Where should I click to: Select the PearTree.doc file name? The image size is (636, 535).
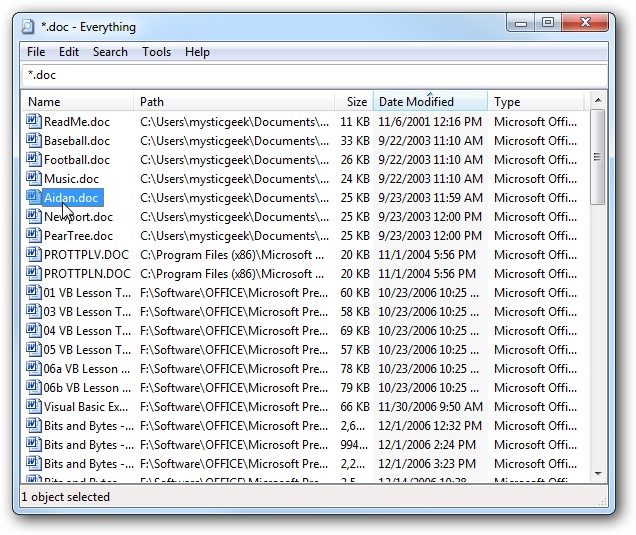[x=78, y=236]
